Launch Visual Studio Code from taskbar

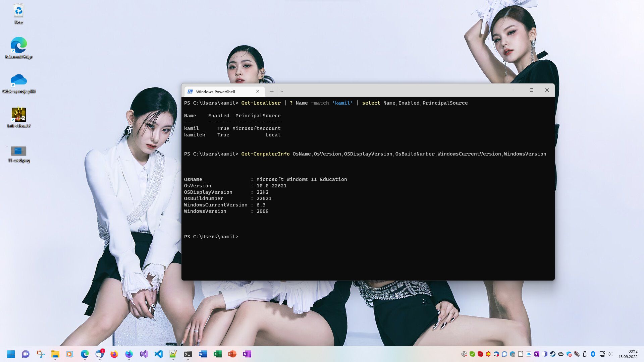coord(158,354)
